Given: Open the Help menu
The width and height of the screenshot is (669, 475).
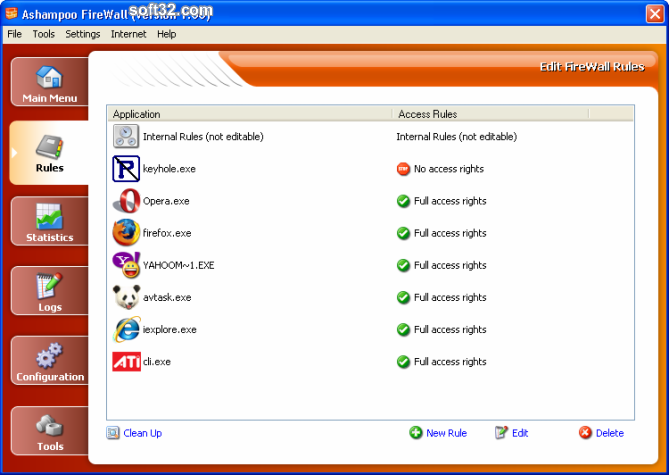Looking at the screenshot, I should (166, 34).
